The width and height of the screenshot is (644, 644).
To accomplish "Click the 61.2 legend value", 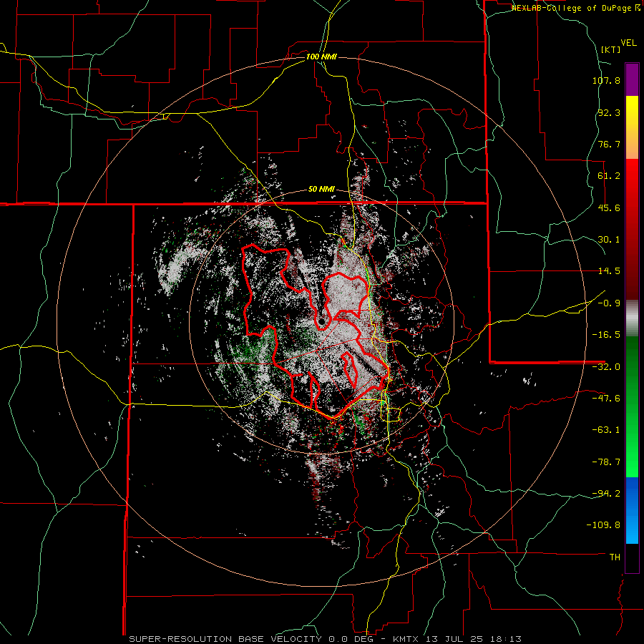I will click(x=609, y=176).
